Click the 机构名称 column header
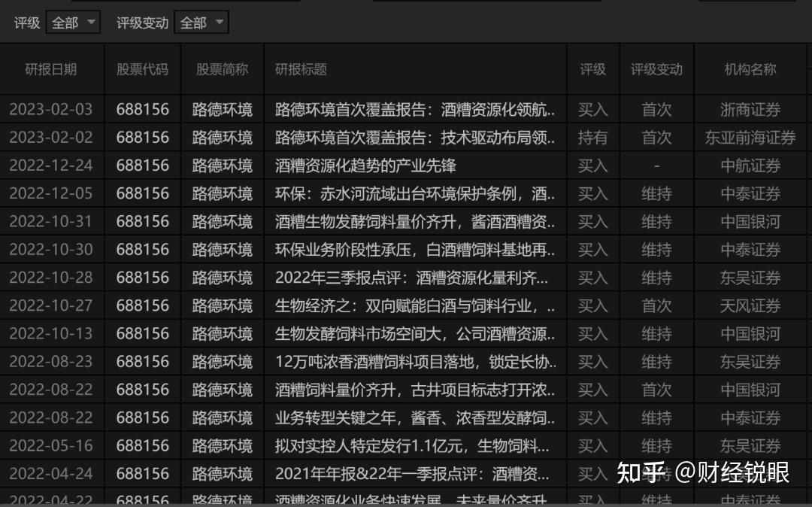 click(750, 68)
